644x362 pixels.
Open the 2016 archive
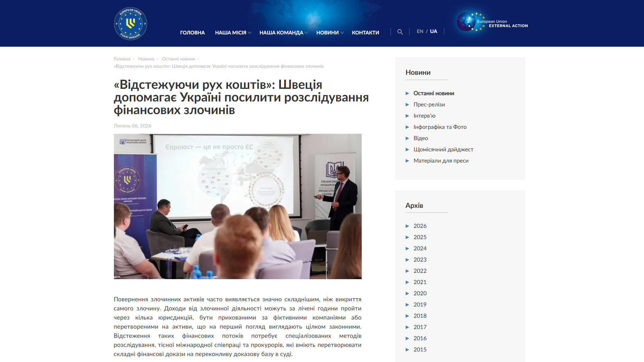[x=420, y=338]
